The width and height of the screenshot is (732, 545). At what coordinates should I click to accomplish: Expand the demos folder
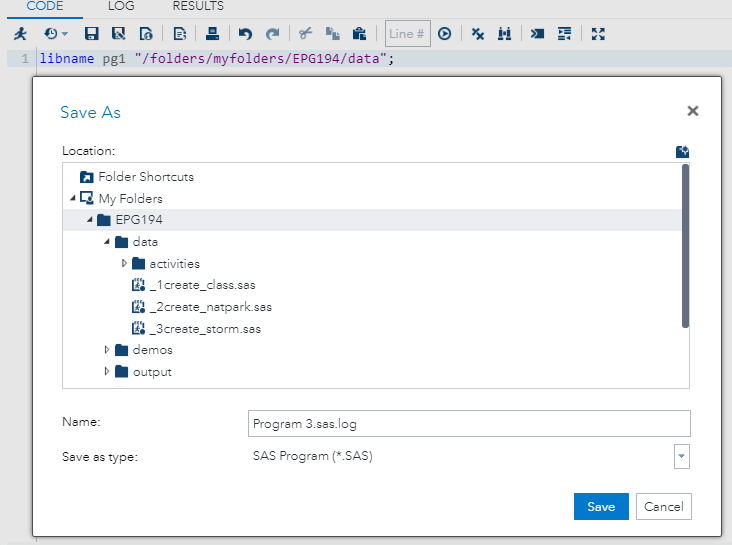click(x=107, y=350)
